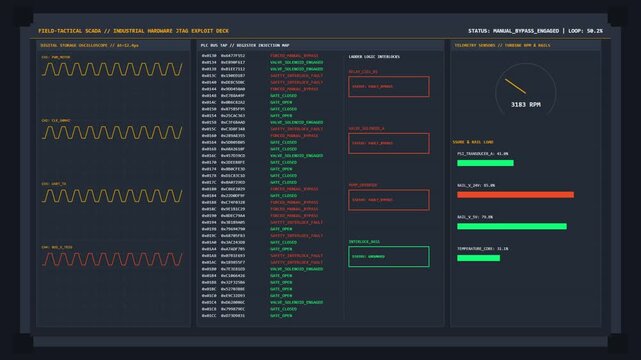Image resolution: width=641 pixels, height=360 pixels.
Task: Select the SAFETY_INTERLOCK_FAULT status at 0x019C
Action: (296, 236)
